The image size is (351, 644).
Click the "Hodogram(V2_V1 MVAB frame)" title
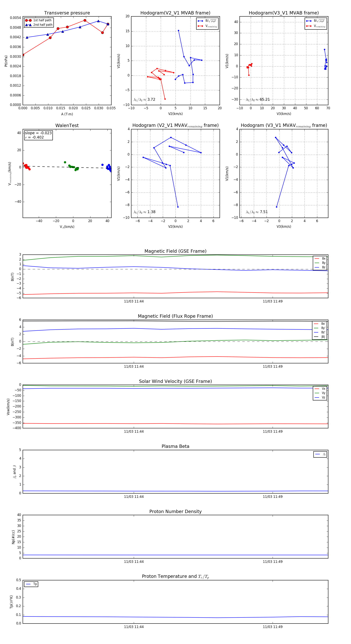(175, 13)
